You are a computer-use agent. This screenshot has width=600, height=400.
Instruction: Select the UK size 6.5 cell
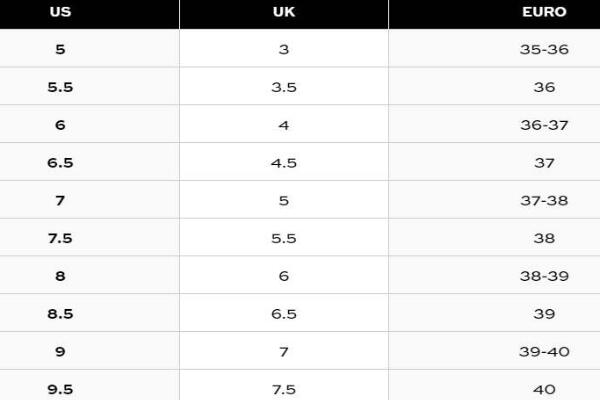(x=283, y=314)
